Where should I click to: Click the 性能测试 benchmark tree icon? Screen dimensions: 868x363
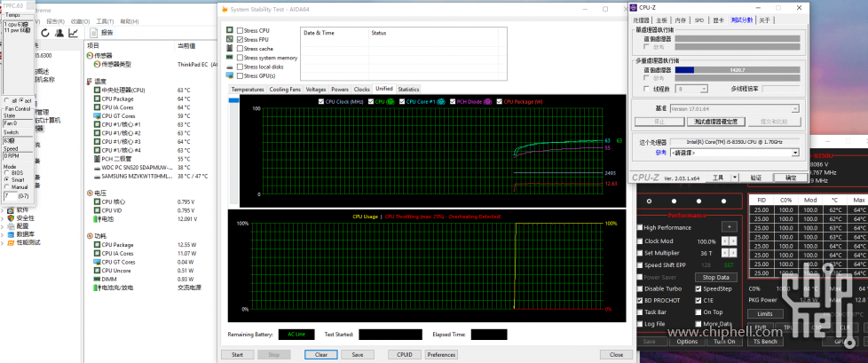[11, 242]
